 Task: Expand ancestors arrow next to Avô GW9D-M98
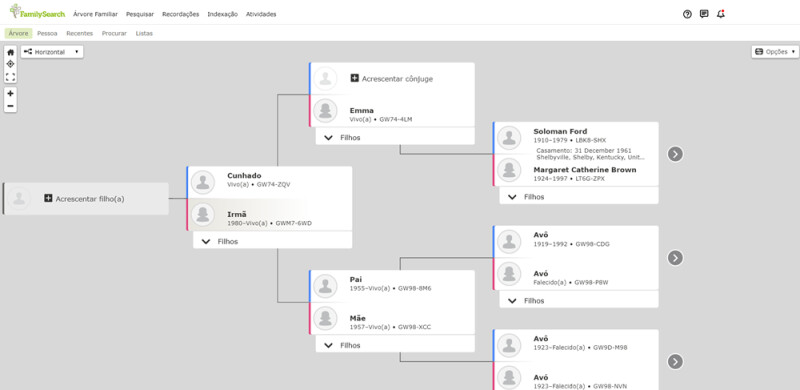point(675,361)
